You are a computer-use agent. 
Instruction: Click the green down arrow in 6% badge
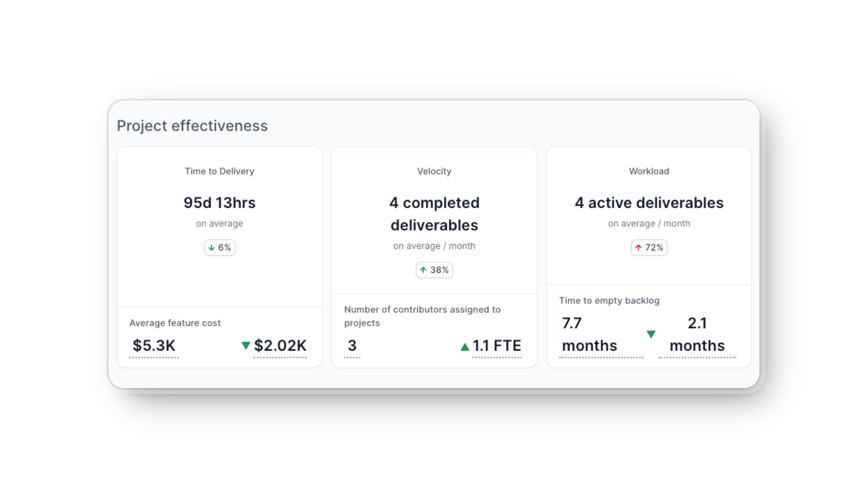point(211,247)
